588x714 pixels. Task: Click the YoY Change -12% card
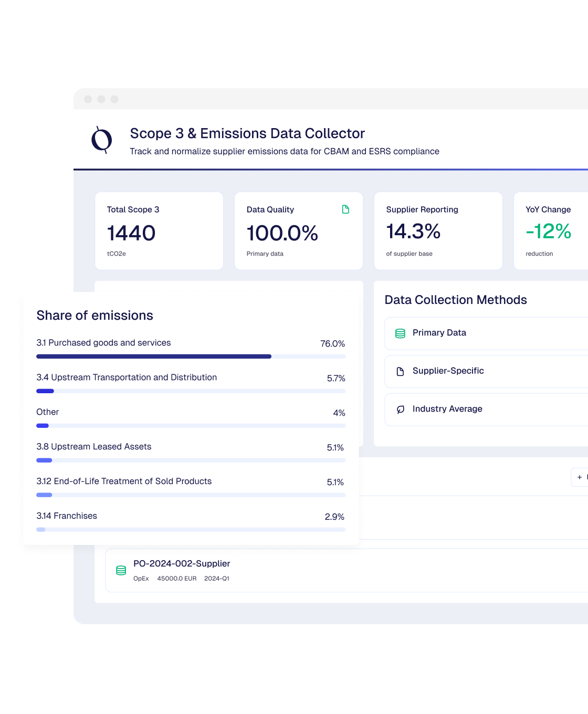(x=550, y=231)
